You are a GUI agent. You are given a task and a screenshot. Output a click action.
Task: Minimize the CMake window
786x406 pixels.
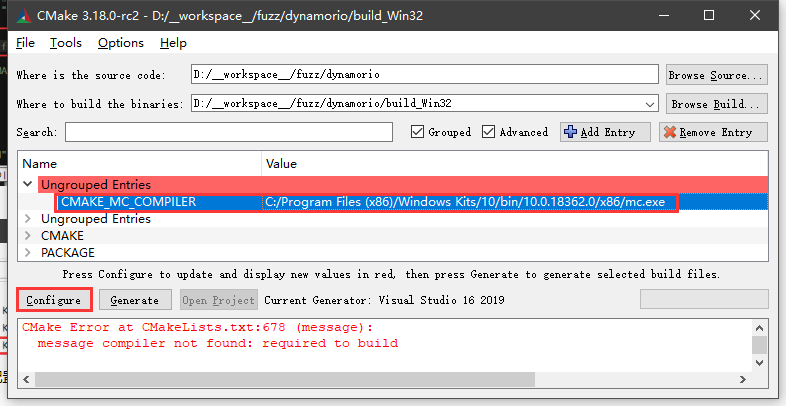[664, 16]
